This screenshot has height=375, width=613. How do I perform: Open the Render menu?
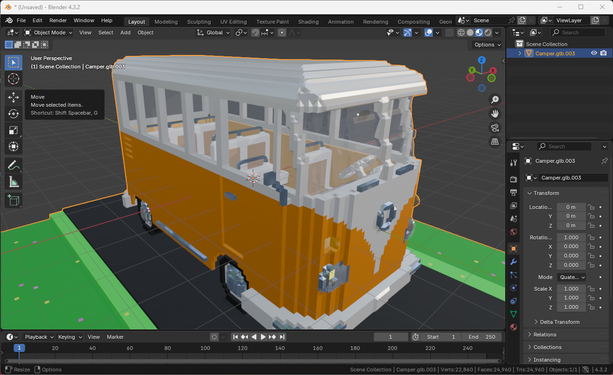tap(58, 20)
